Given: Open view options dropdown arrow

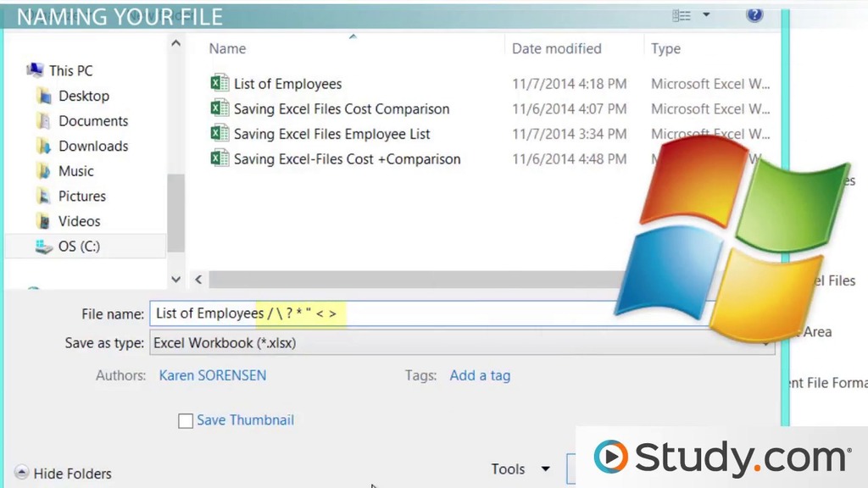Looking at the screenshot, I should 706,15.
